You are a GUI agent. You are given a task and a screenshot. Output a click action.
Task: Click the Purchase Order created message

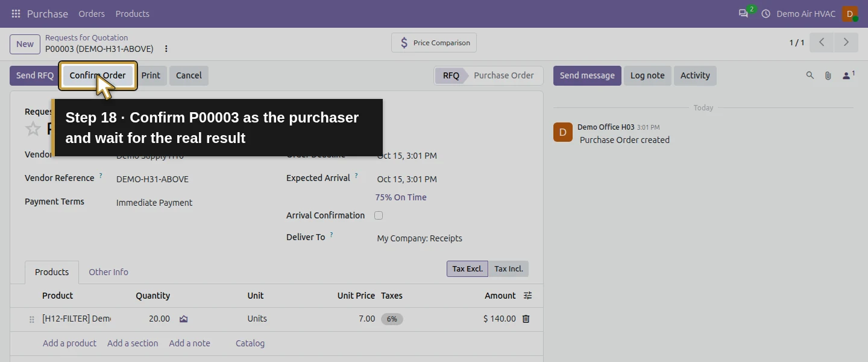624,140
